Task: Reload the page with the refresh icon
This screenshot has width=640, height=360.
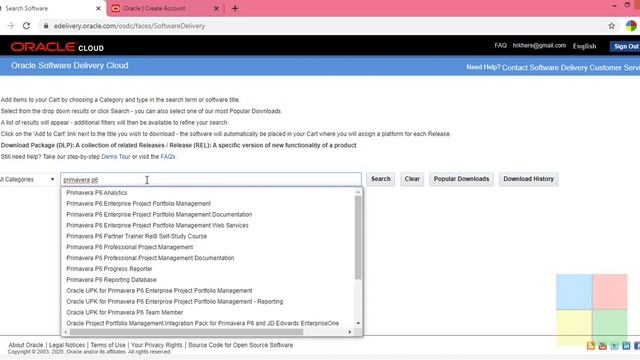Action: point(27,26)
